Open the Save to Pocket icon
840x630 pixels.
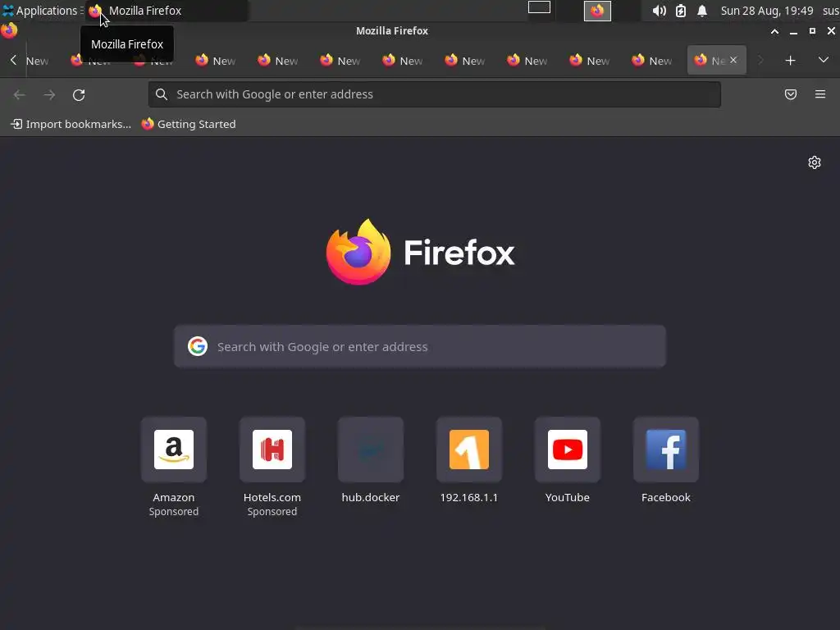(790, 94)
